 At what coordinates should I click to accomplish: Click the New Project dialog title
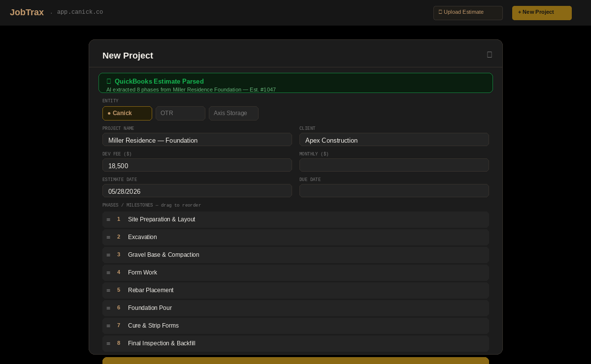(x=128, y=56)
